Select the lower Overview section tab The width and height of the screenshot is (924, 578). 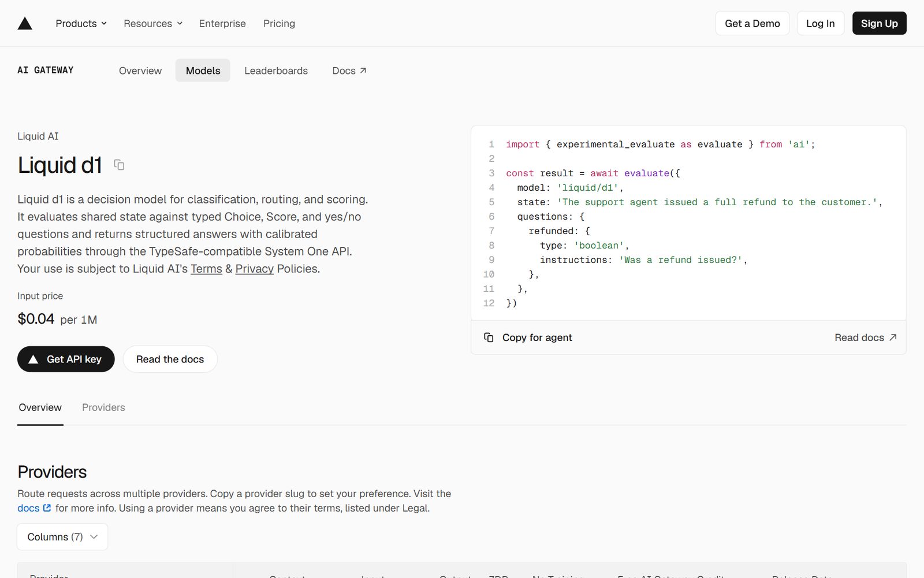click(x=40, y=407)
